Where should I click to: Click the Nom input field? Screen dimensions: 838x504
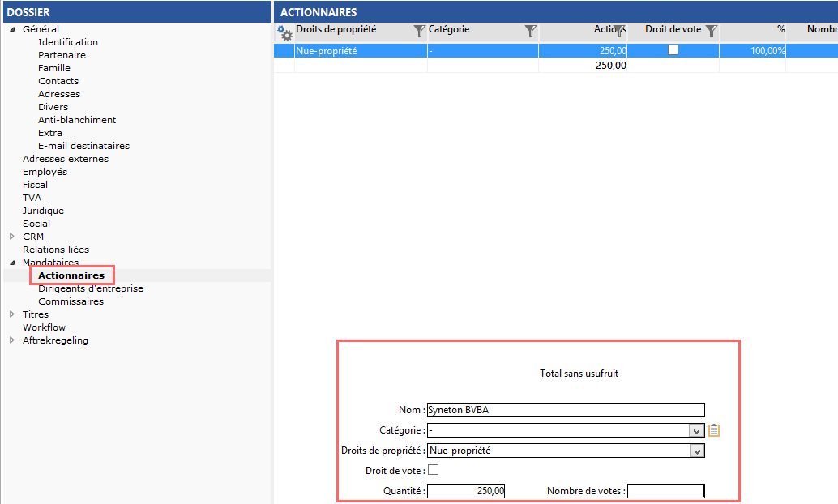pyautogui.click(x=565, y=410)
